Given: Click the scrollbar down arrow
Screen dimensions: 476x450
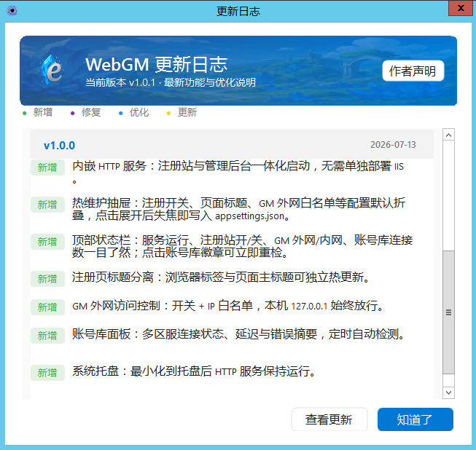Looking at the screenshot, I should [x=448, y=392].
